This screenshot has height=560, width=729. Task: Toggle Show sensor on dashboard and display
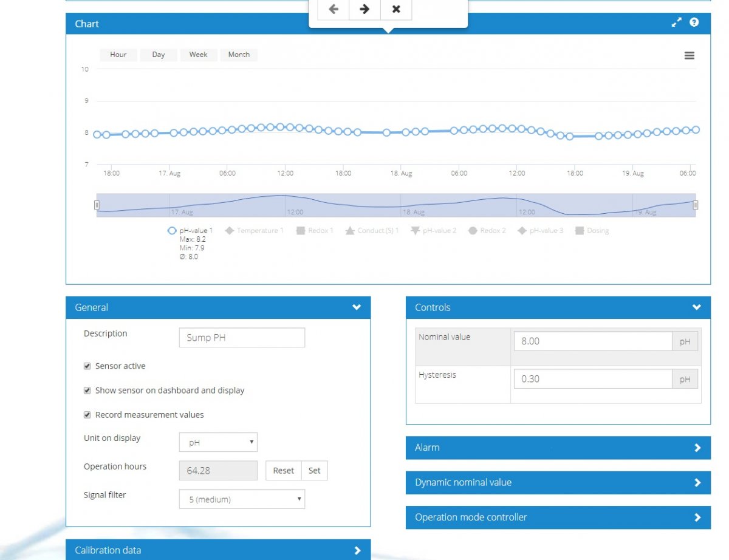pyautogui.click(x=87, y=391)
